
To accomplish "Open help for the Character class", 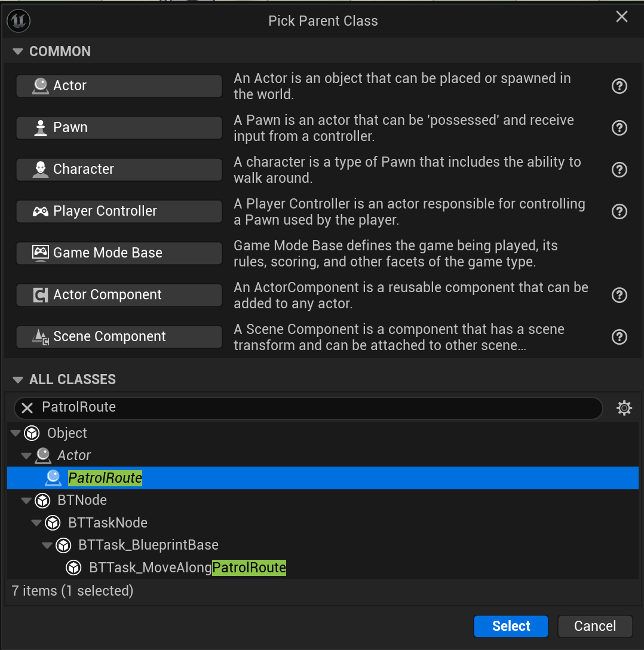I will [x=620, y=170].
